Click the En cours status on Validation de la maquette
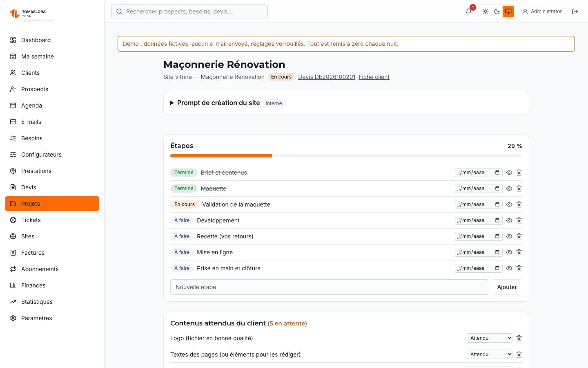The image size is (588, 368). click(185, 204)
